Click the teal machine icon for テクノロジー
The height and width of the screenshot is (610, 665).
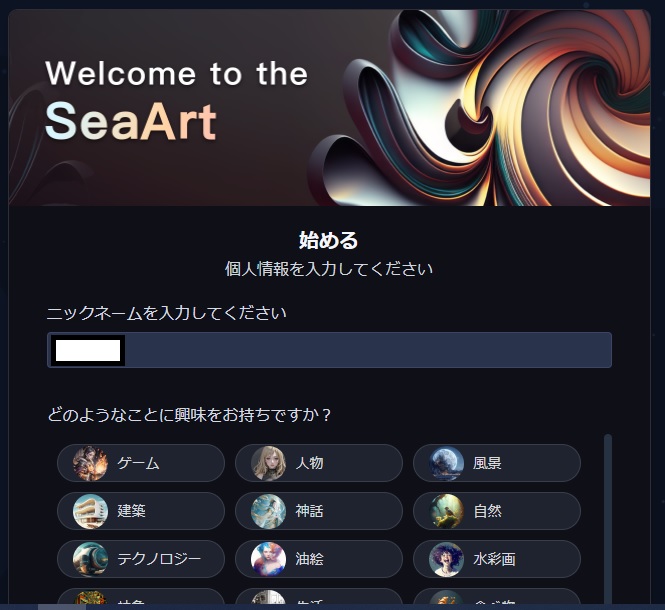tap(90, 559)
